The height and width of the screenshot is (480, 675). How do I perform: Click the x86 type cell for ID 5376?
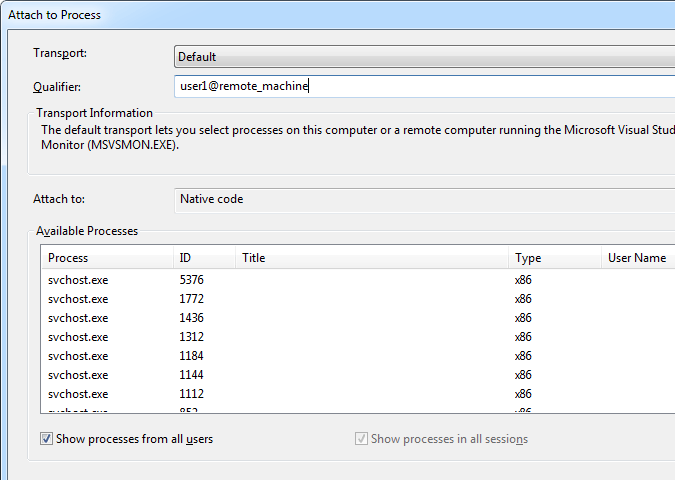(x=523, y=280)
